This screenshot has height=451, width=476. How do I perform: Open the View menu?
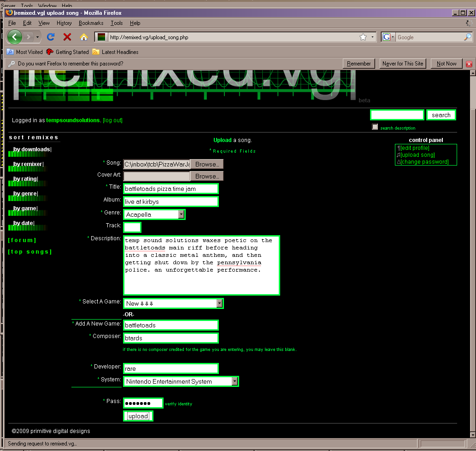point(44,23)
